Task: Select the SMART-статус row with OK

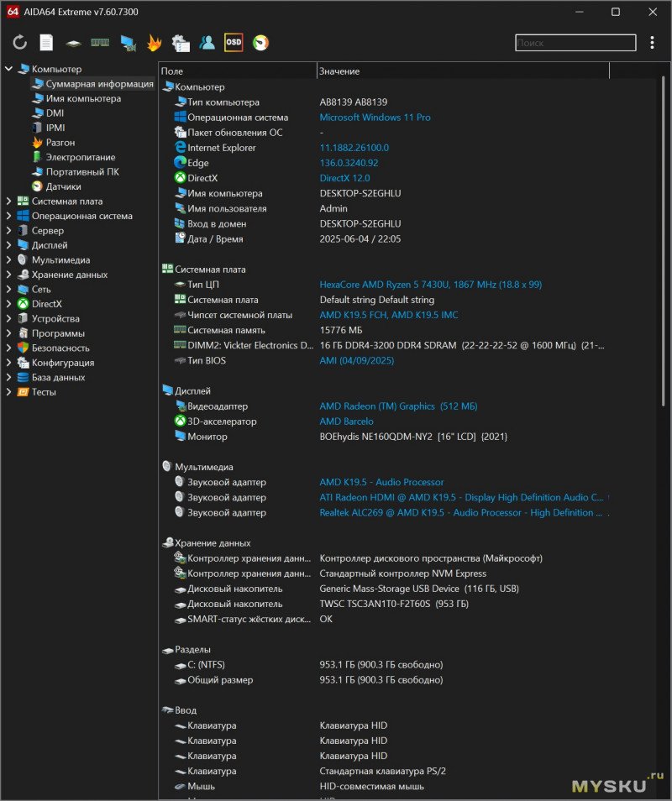Action: (x=385, y=619)
